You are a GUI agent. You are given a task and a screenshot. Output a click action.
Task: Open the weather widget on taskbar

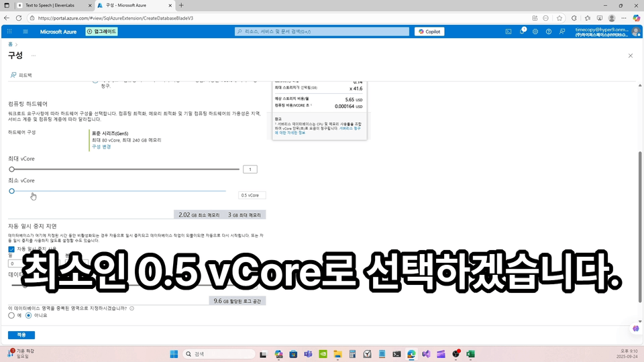pyautogui.click(x=21, y=353)
